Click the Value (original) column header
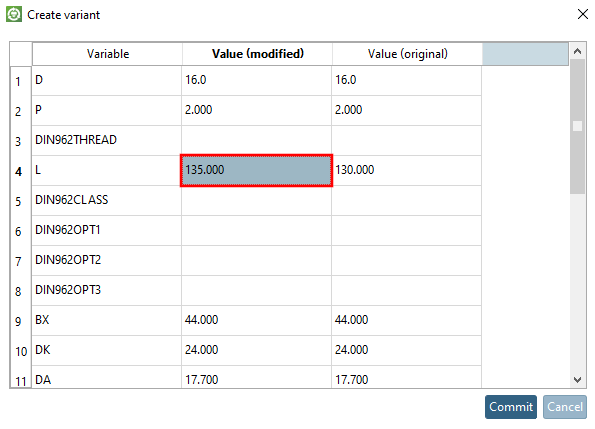The height and width of the screenshot is (429, 595). [x=408, y=54]
